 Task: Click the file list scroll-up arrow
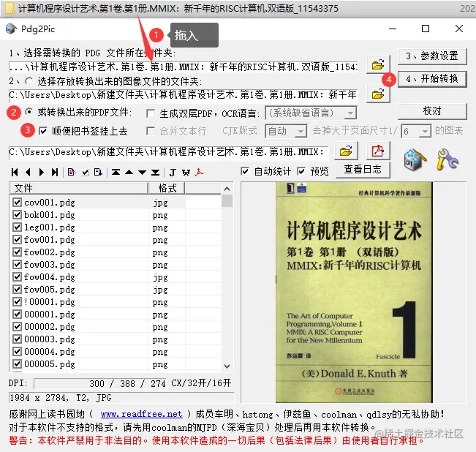tap(227, 189)
